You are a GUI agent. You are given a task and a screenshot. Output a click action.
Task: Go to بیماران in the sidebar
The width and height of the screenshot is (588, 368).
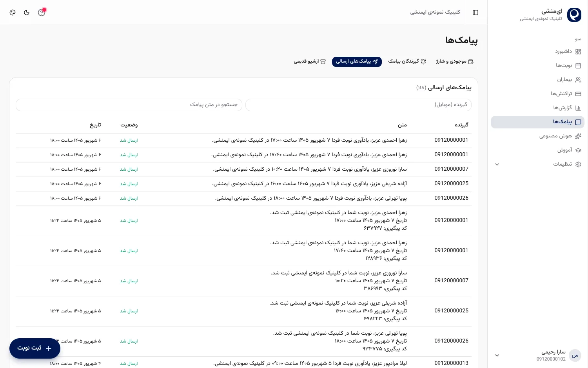[x=537, y=80]
